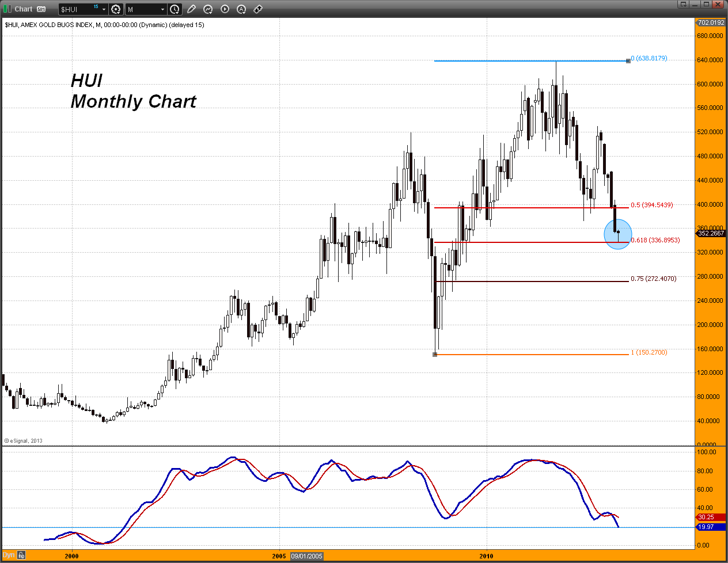This screenshot has width=728, height=563.
Task: Click the Dyn scaling label
Action: [x=9, y=556]
